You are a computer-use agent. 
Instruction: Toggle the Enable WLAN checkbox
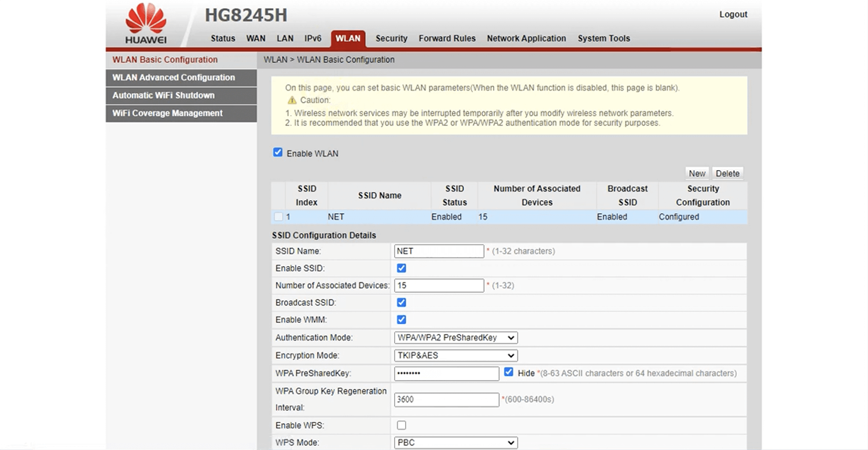click(278, 153)
